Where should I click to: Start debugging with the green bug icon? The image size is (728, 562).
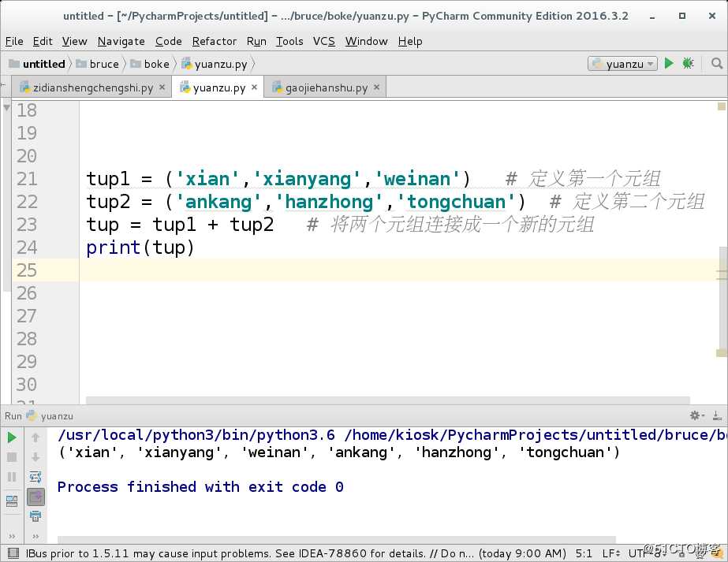pos(688,63)
